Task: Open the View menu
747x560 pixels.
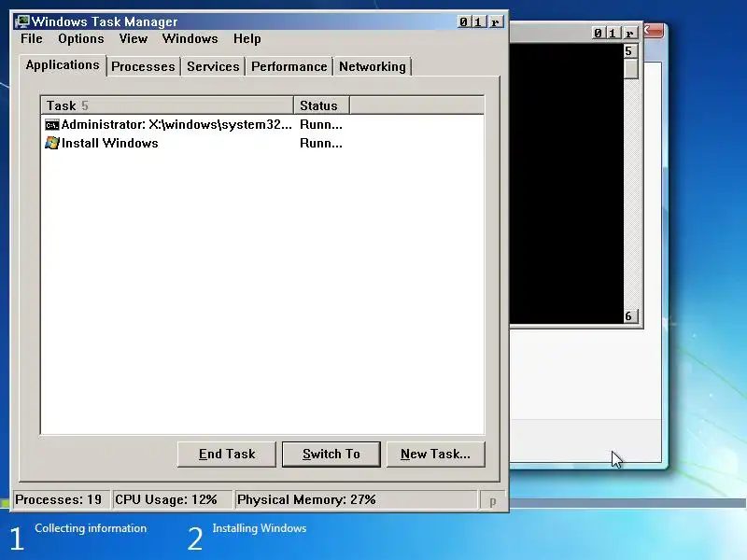Action: [x=133, y=38]
